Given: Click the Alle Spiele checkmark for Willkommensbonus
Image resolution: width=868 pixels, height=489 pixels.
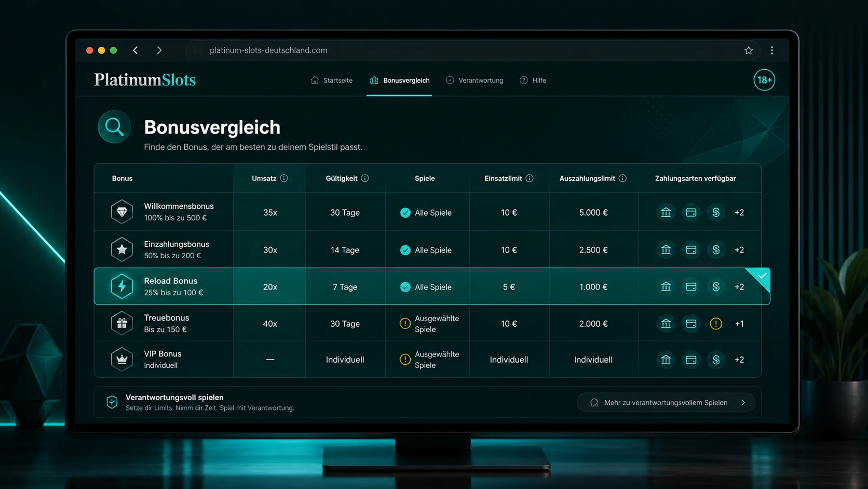Looking at the screenshot, I should (x=405, y=213).
